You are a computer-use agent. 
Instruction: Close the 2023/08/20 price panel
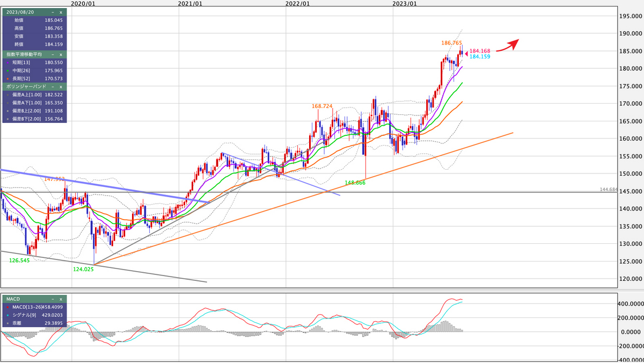click(x=61, y=11)
